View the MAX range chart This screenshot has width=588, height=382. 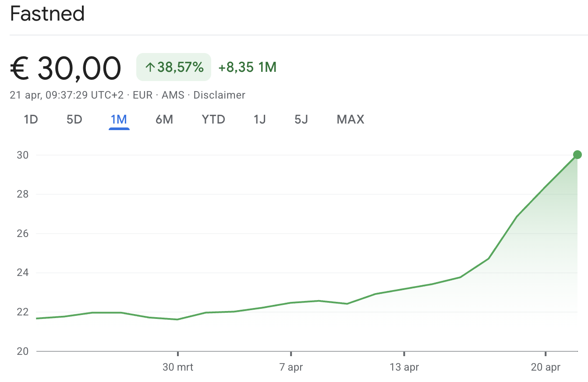coord(351,119)
